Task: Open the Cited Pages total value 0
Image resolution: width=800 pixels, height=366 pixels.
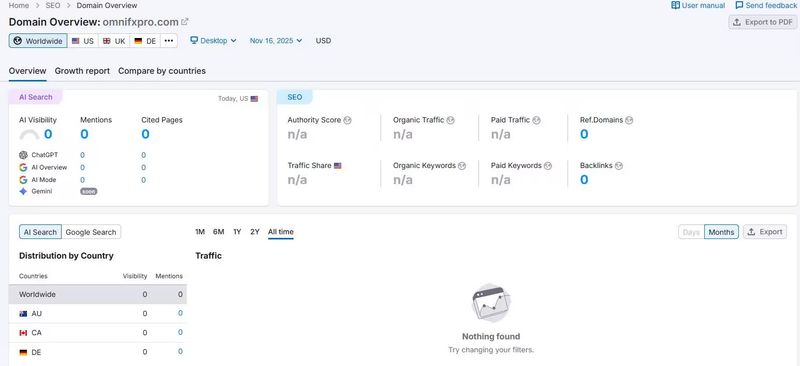Action: [x=145, y=134]
